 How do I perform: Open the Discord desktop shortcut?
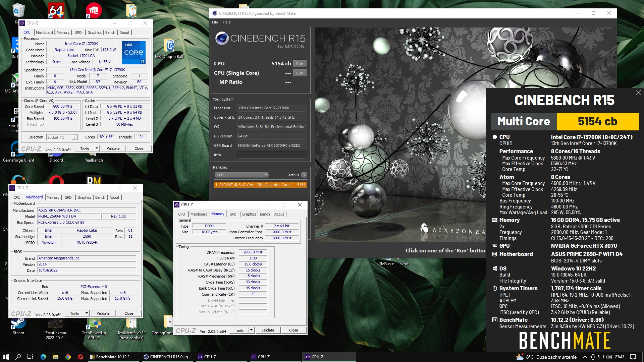(56, 158)
